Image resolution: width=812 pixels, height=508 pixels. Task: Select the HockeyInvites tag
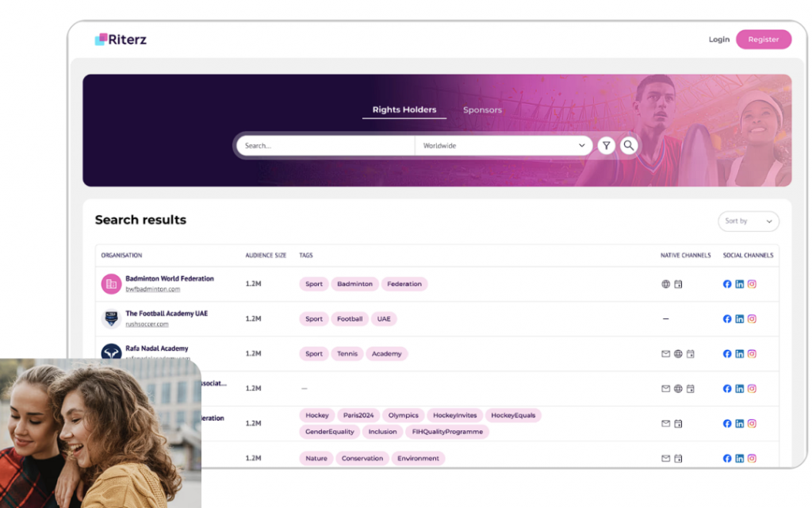[x=454, y=415]
